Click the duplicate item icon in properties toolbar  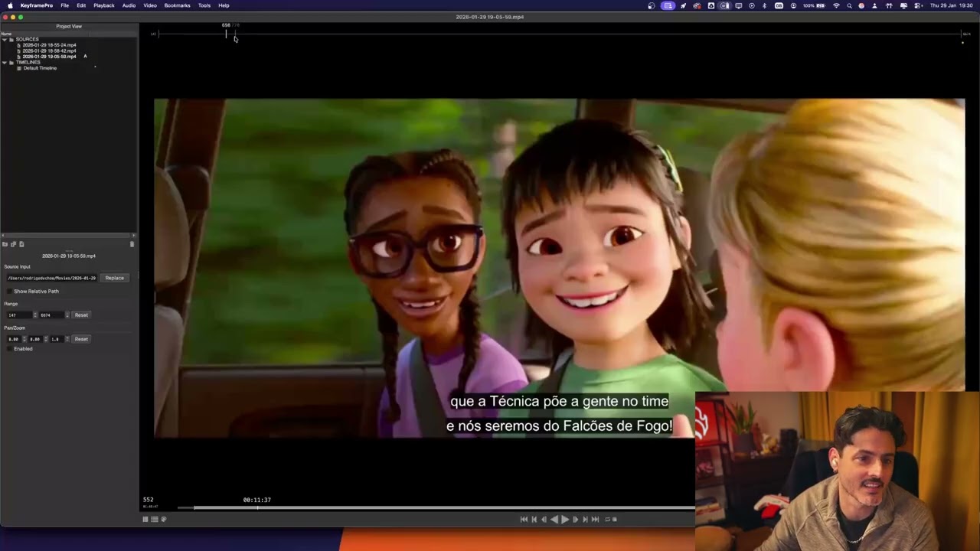13,244
